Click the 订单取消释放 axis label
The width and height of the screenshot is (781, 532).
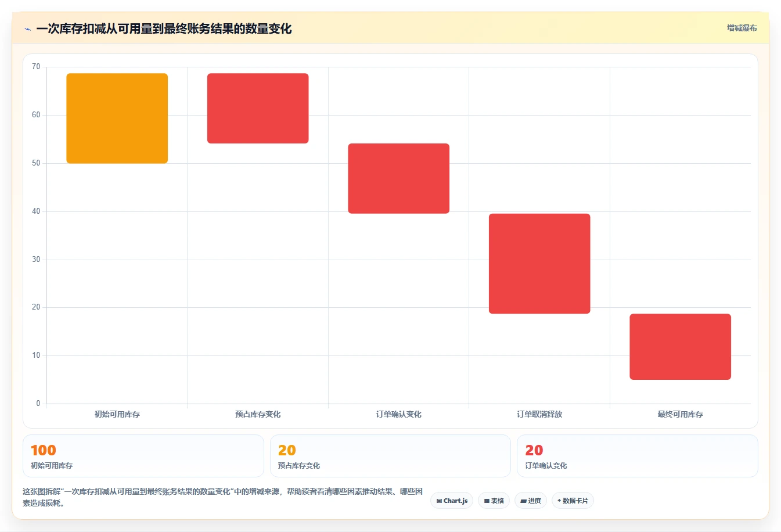539,414
